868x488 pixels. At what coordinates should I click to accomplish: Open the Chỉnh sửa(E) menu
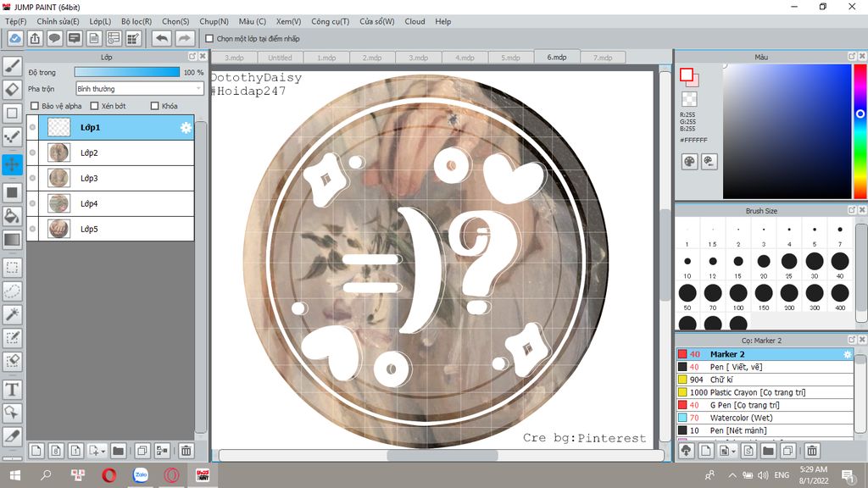pyautogui.click(x=58, y=21)
